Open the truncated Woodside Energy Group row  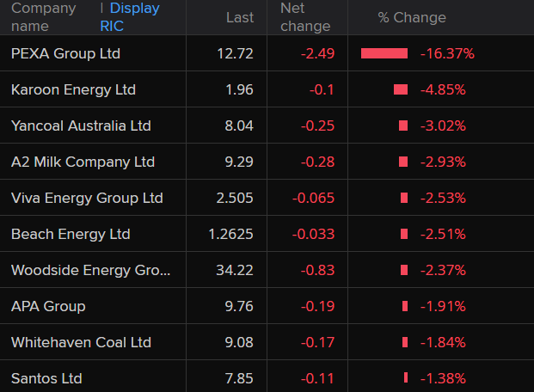[x=90, y=270]
